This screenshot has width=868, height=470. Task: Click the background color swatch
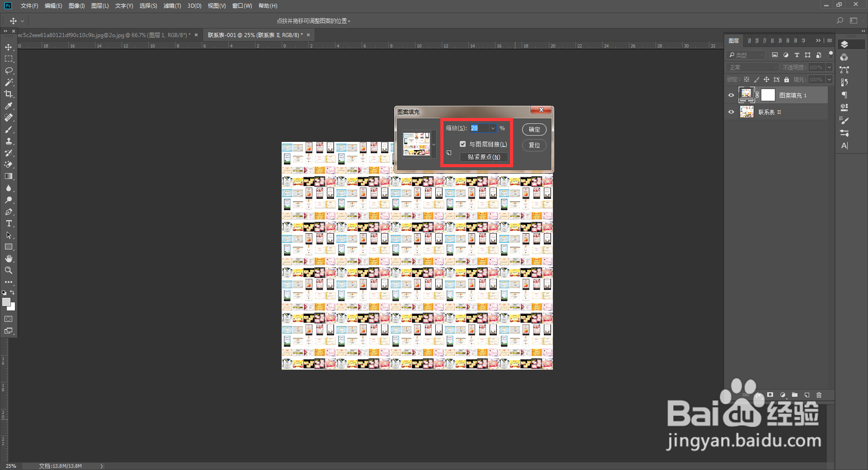click(12, 308)
